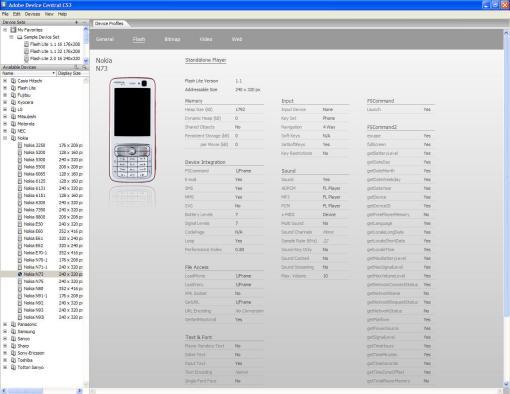Click the magnifier icon in Available Devices header
This screenshot has height=394, width=510.
(84, 67)
